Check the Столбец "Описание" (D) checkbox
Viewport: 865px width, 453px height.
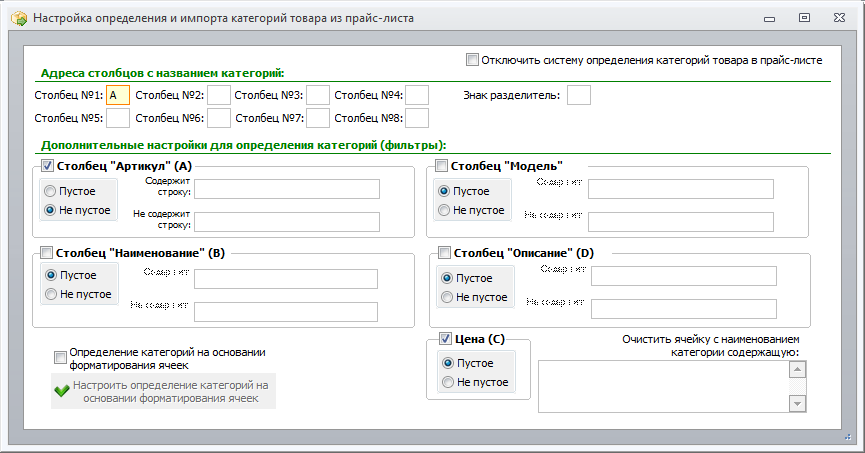(444, 253)
